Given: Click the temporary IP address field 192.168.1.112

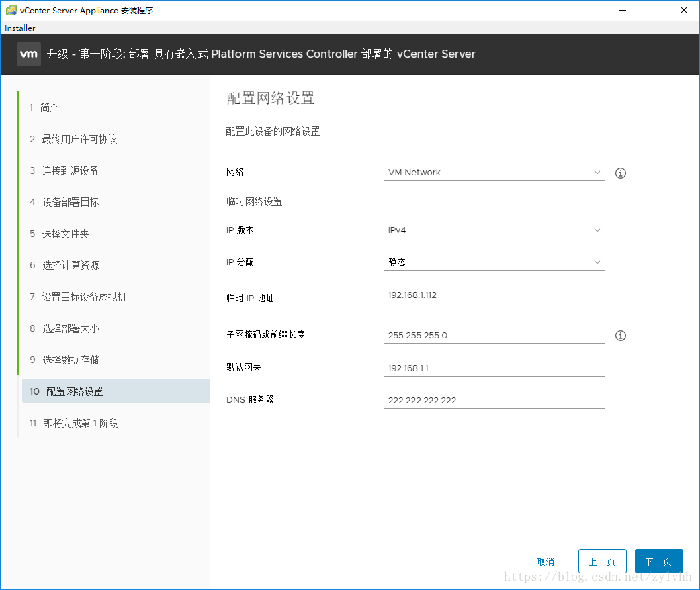Looking at the screenshot, I should pos(494,295).
